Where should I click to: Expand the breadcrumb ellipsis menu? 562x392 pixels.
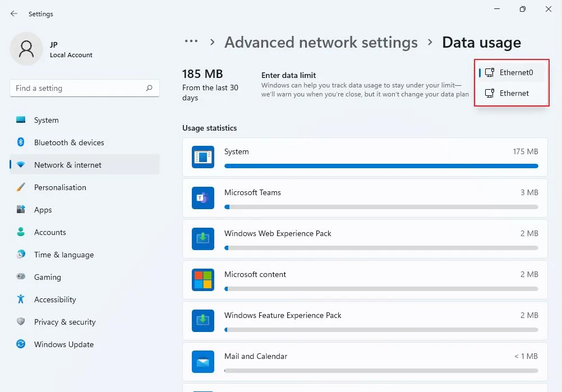coord(191,41)
